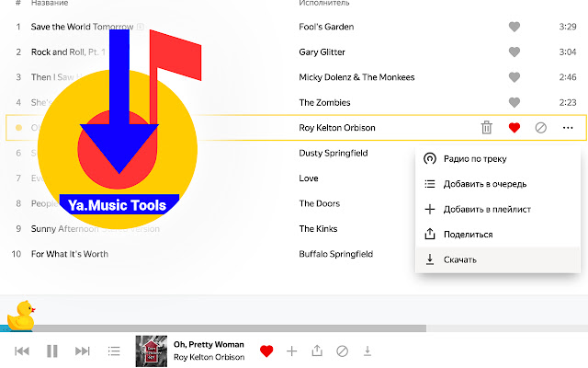Open album cover thumbnail in player
This screenshot has width=588, height=368.
click(x=151, y=351)
